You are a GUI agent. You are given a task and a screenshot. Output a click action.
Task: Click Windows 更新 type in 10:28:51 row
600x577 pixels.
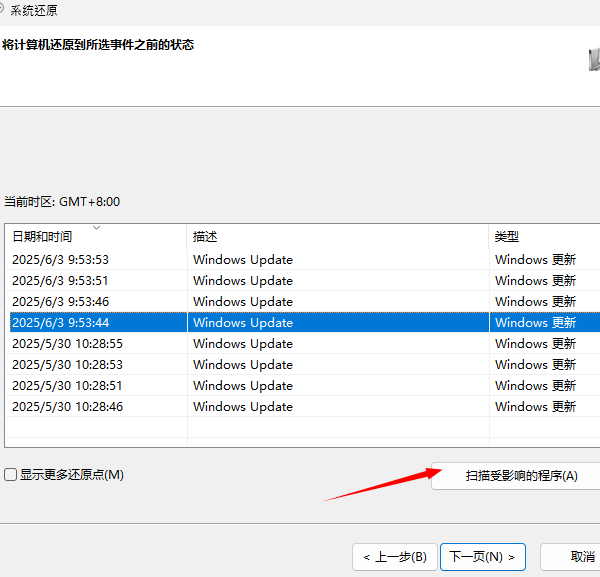click(x=535, y=386)
